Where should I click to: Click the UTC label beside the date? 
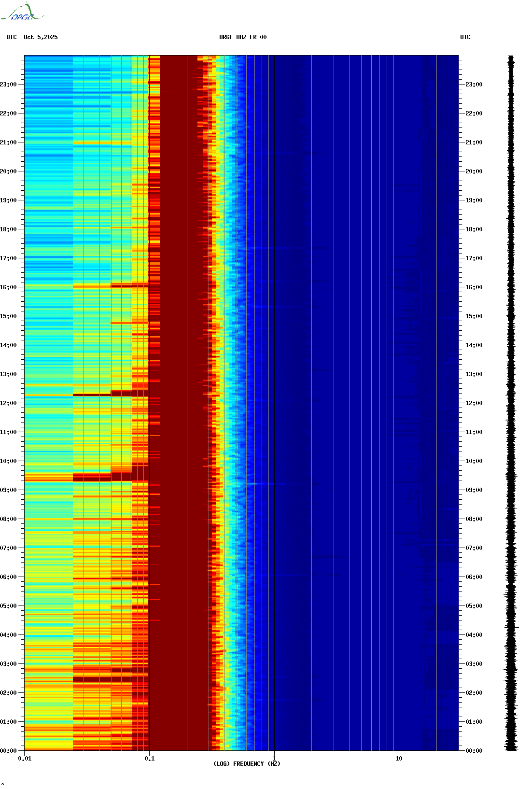[x=11, y=37]
